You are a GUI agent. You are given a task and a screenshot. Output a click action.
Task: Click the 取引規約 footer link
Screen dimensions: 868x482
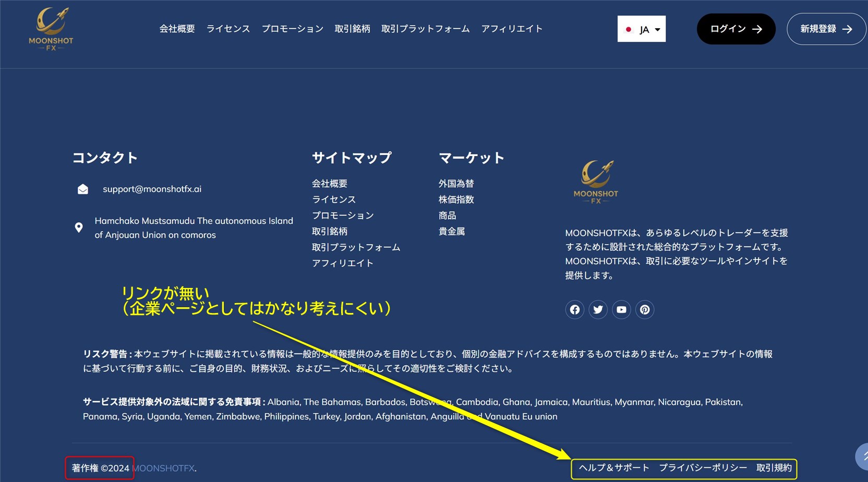coord(774,468)
